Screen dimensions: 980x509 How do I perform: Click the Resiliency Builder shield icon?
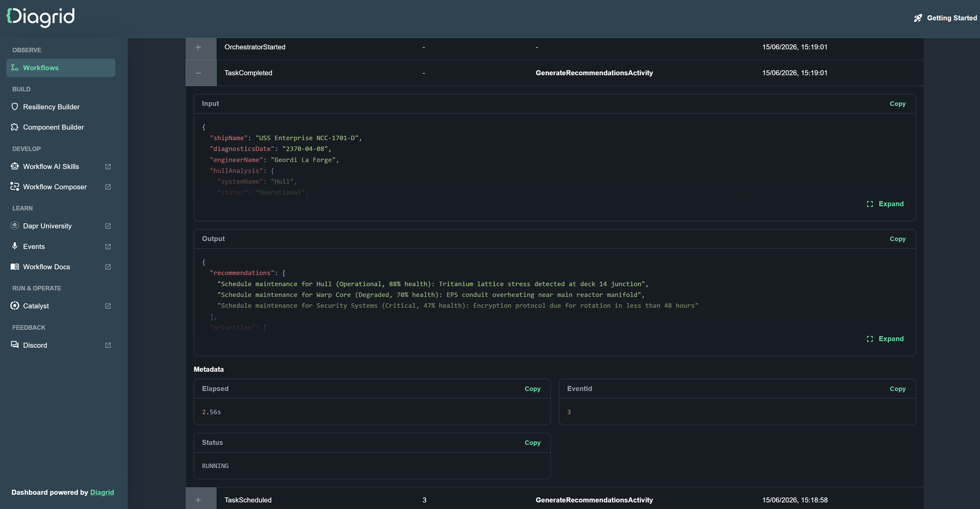pos(15,106)
